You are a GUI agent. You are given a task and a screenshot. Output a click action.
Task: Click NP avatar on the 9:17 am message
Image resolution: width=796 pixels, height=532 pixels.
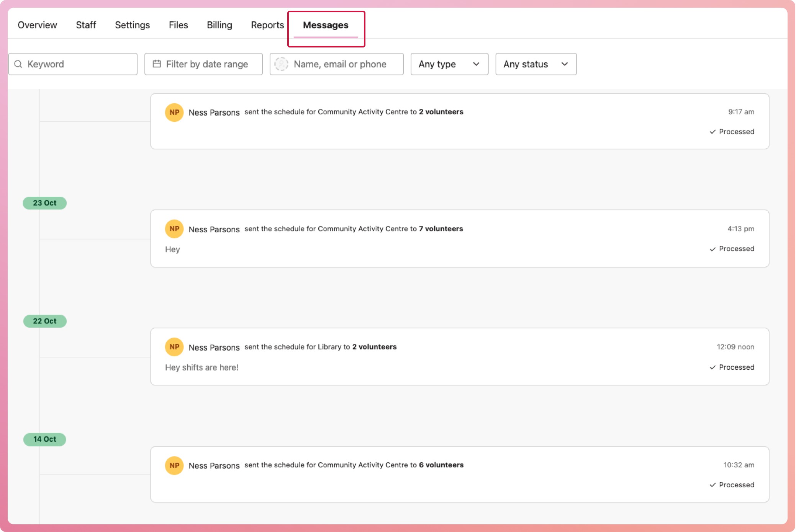click(174, 112)
